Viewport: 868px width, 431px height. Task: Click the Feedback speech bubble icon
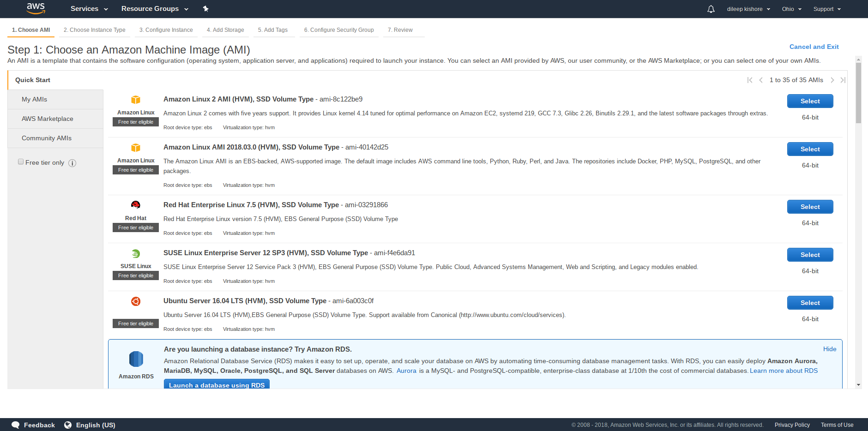(x=16, y=425)
